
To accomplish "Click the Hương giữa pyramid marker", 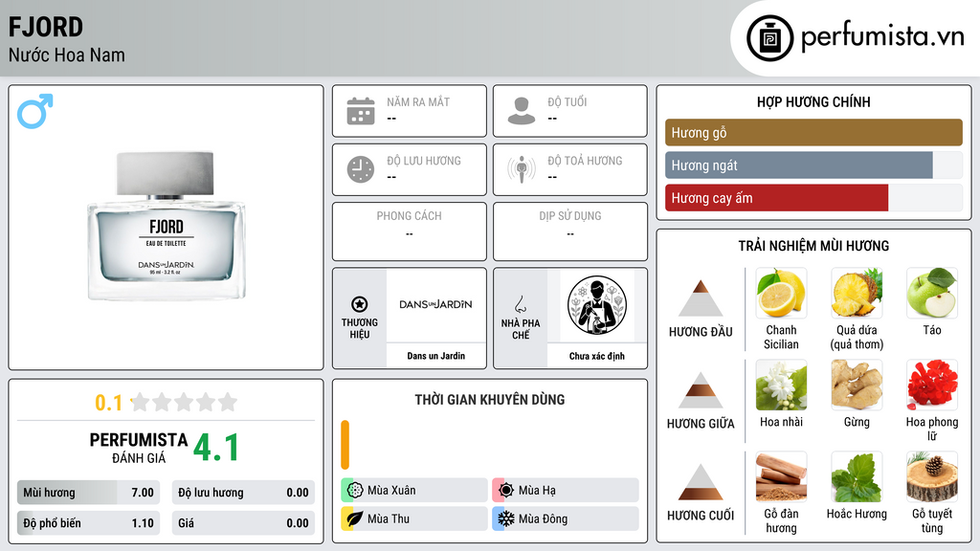I will 701,390.
